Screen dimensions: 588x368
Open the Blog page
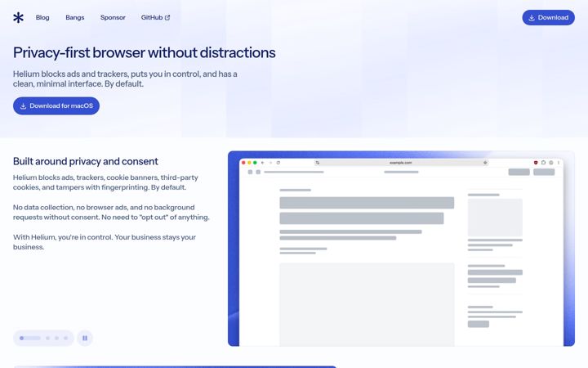pos(42,18)
